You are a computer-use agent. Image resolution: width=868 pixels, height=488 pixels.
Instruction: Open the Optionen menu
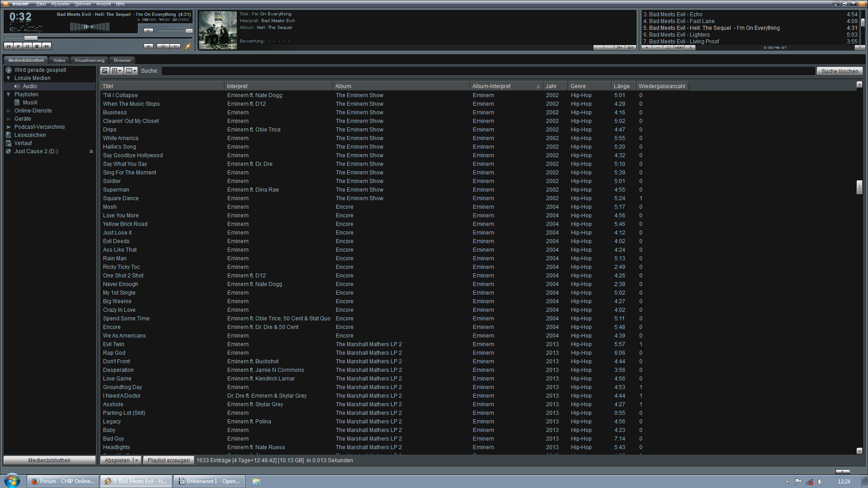(83, 4)
